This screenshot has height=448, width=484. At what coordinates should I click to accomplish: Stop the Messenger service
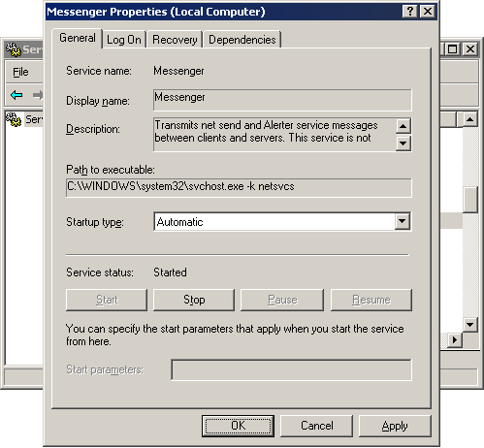pos(194,300)
